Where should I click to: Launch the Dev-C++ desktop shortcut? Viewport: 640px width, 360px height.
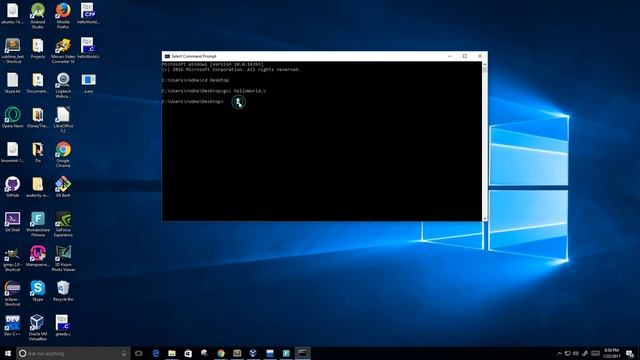coord(13,325)
